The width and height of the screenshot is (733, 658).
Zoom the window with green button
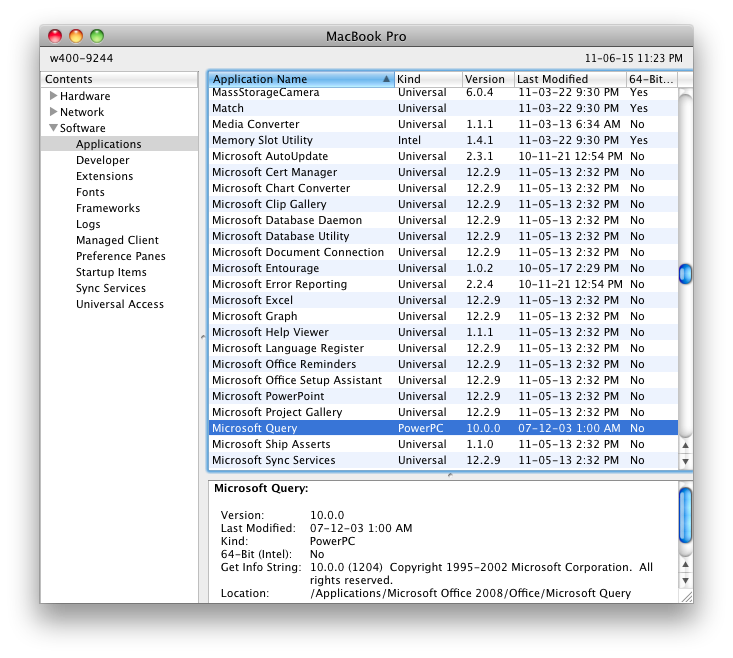tap(97, 36)
